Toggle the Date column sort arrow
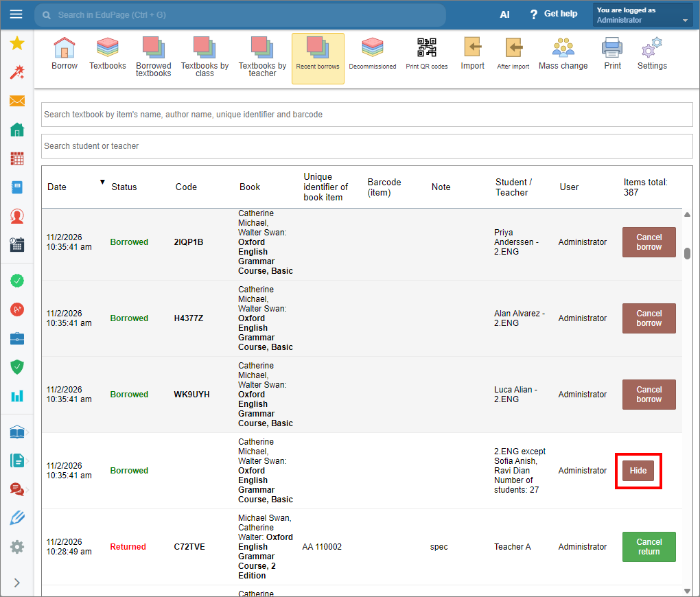 (102, 182)
